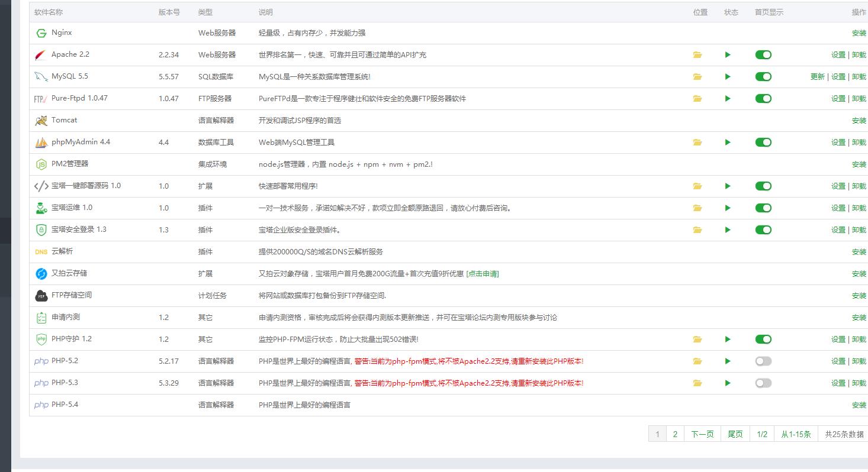Viewport: 868px width, 472px height.
Task: Click the 宝塔一键部署源码 code icon
Action: point(41,186)
